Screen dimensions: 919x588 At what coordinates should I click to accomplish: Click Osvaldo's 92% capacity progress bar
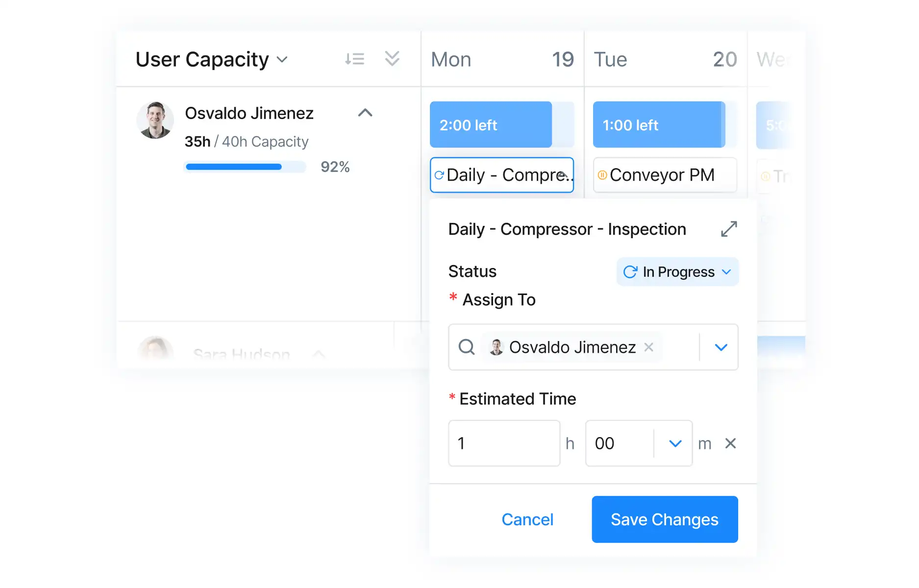click(x=245, y=167)
